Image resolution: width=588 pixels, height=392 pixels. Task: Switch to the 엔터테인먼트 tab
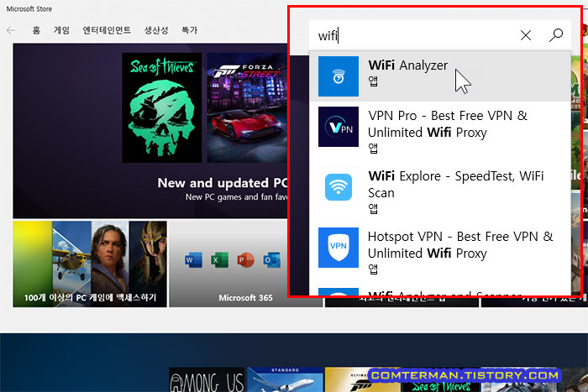(x=107, y=30)
